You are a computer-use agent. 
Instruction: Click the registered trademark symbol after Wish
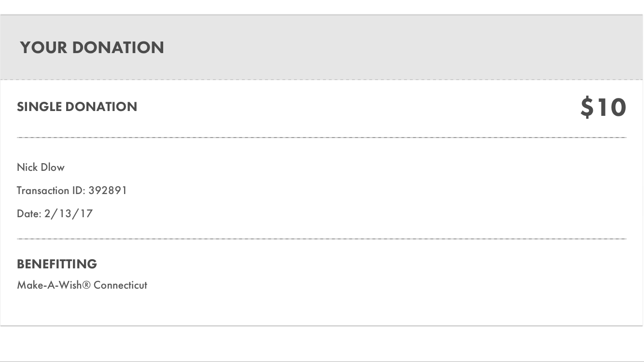click(x=86, y=285)
